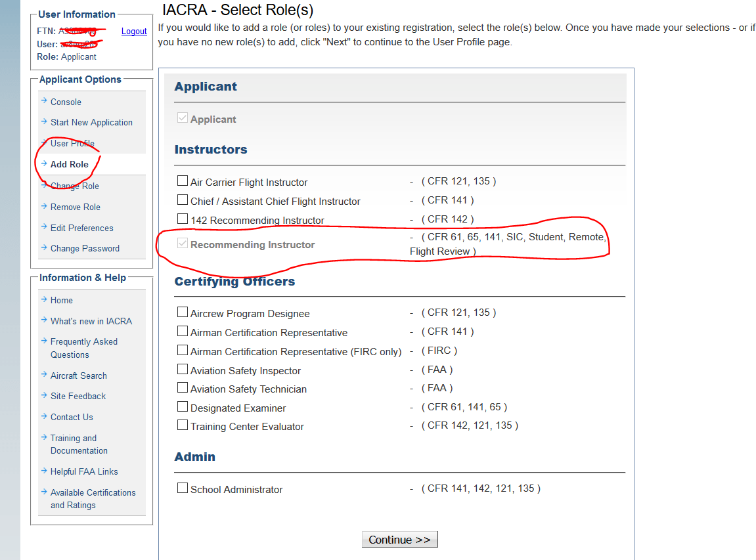Select the Aircrew Program Designee checkbox
Image resolution: width=756 pixels, height=560 pixels.
183,312
